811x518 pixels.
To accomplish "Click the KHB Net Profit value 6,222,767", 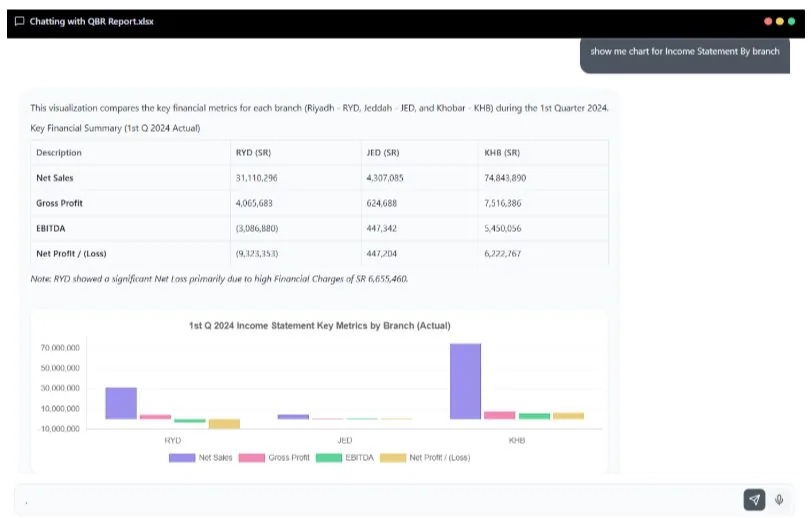I will pos(503,254).
